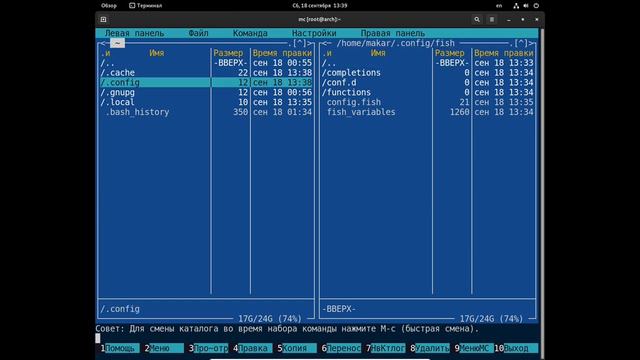
Task: Open the terminal hamburger menu
Action: pos(492,19)
